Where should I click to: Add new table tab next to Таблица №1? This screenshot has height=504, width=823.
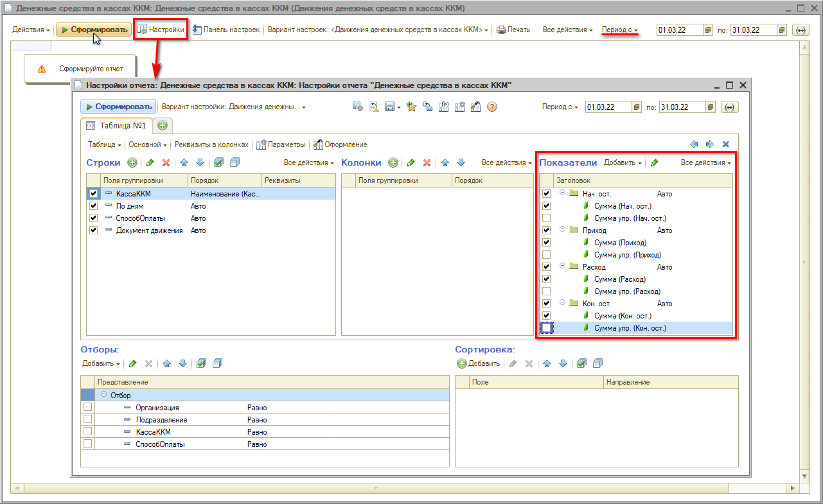pyautogui.click(x=163, y=125)
